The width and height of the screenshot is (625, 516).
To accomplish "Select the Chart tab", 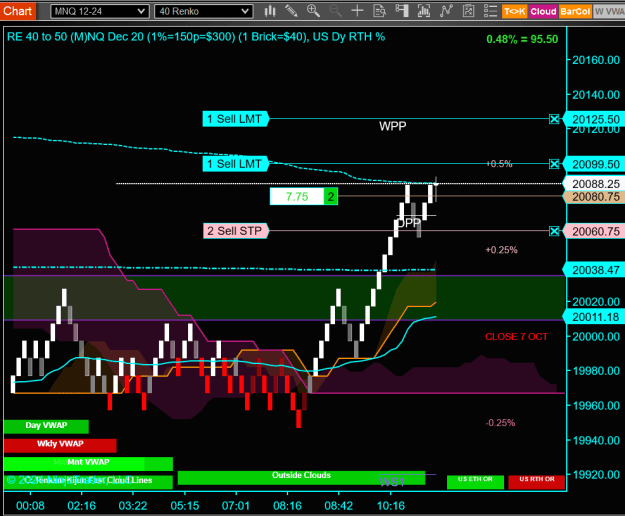I will click(18, 11).
